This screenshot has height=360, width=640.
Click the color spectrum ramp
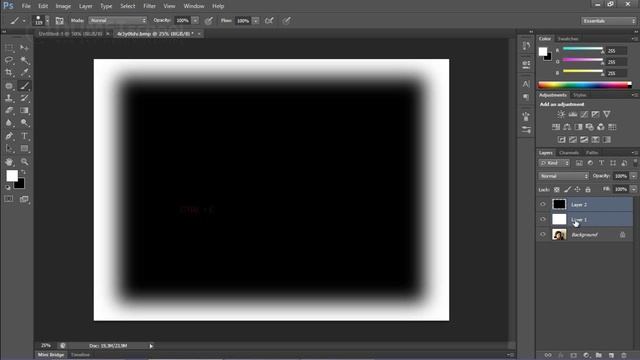(585, 85)
